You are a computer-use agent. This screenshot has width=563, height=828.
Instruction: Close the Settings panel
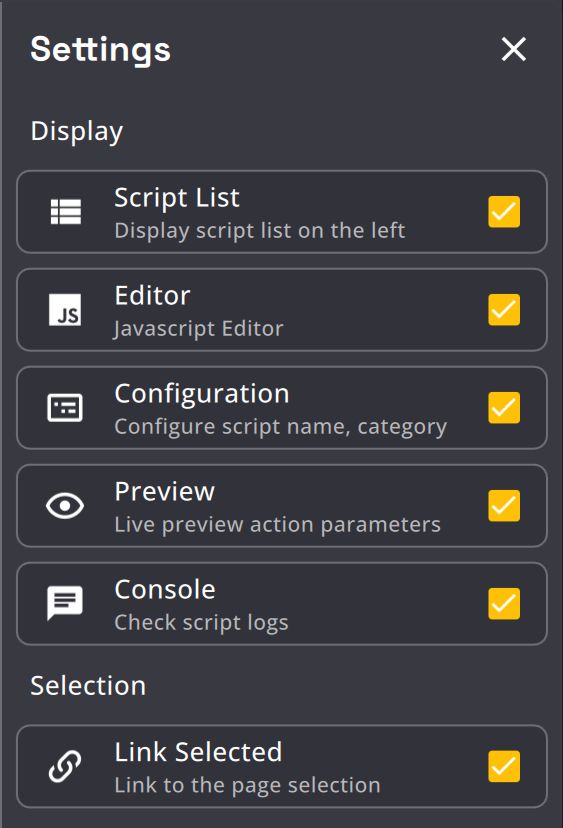[513, 49]
